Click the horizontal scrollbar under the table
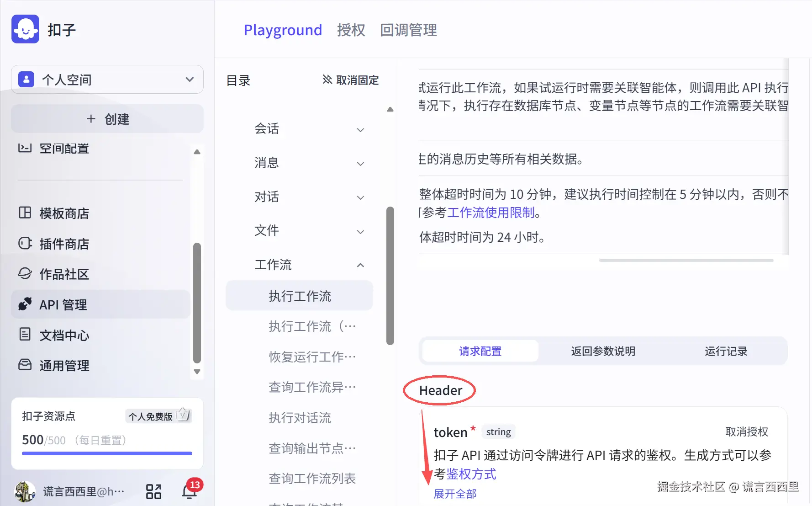The width and height of the screenshot is (812, 506). (686, 260)
